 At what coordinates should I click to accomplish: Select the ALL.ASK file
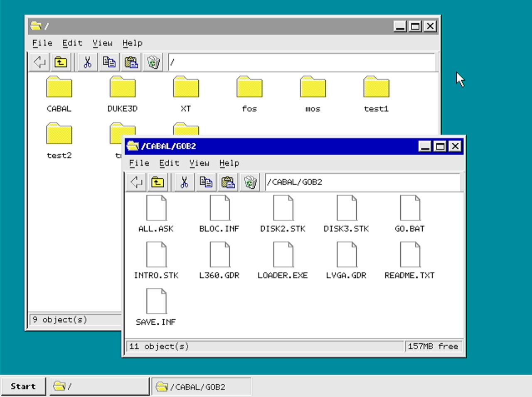pyautogui.click(x=156, y=214)
